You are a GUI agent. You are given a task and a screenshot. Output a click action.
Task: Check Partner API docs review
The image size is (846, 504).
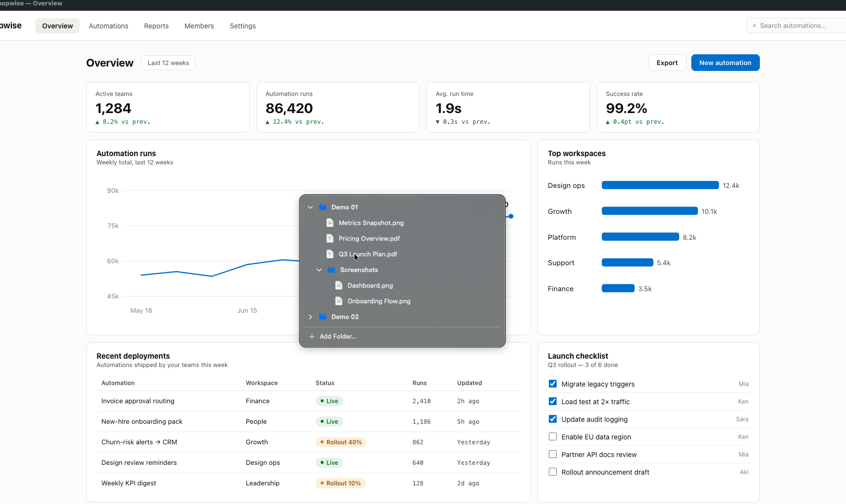[553, 454]
